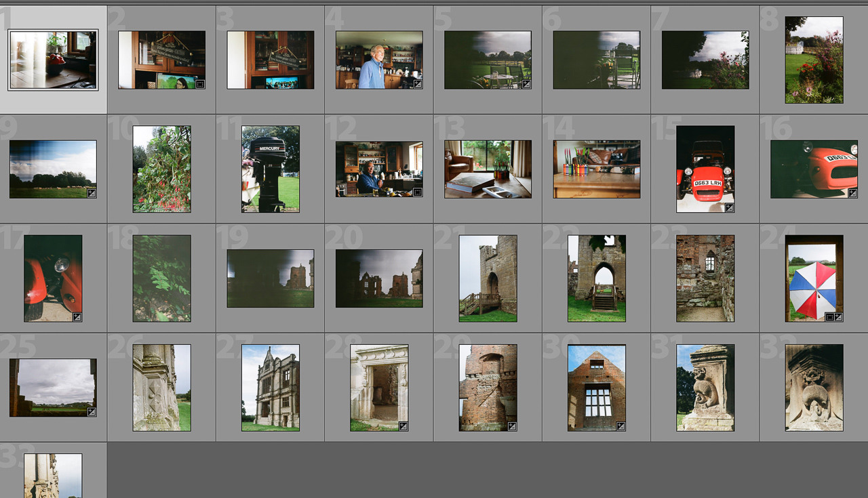
Task: Click develop adjustments badge on umbrella photo 24
Action: [838, 316]
